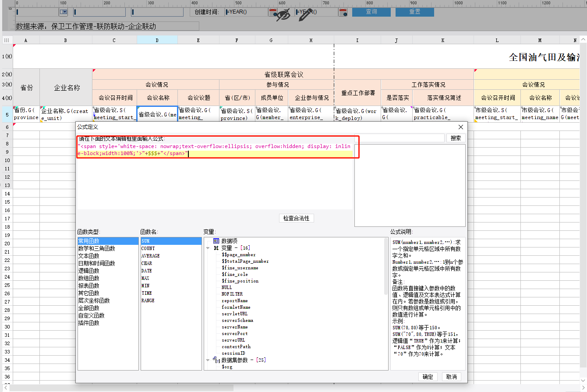Confirm formula with 确定 button
587x392 pixels.
pyautogui.click(x=428, y=377)
